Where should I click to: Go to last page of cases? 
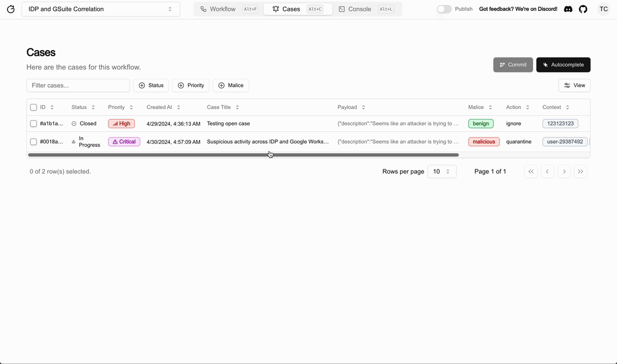(580, 171)
